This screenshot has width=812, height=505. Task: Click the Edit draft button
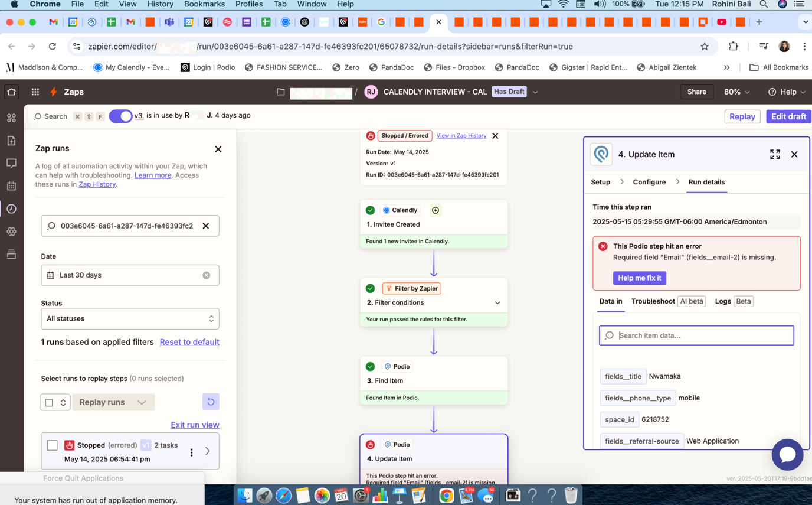pos(788,116)
